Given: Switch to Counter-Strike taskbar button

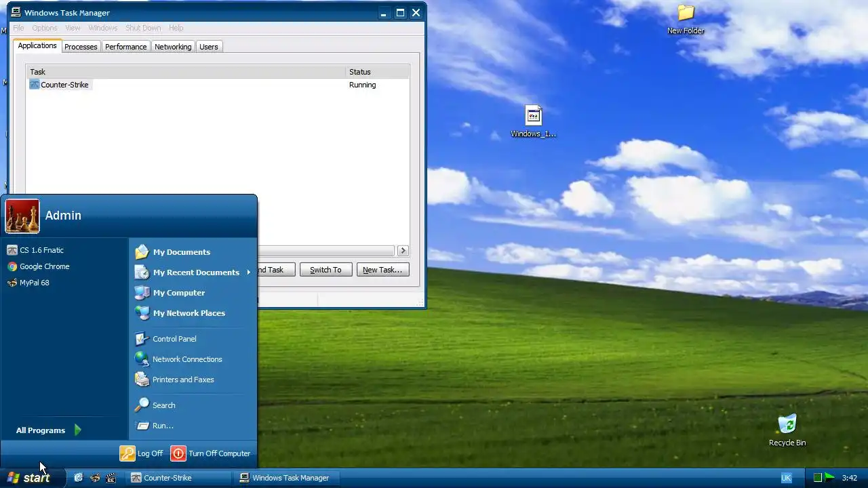Looking at the screenshot, I should pyautogui.click(x=180, y=478).
